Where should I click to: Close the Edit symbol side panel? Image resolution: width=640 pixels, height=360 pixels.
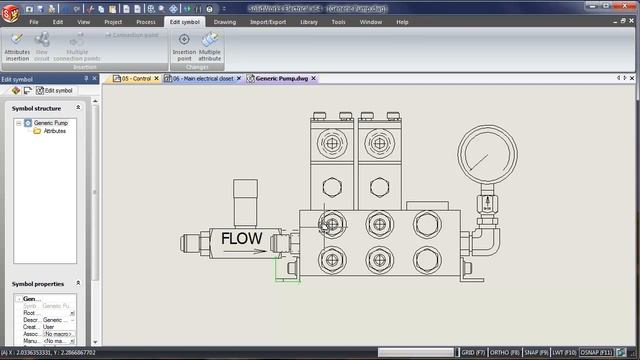95,78
